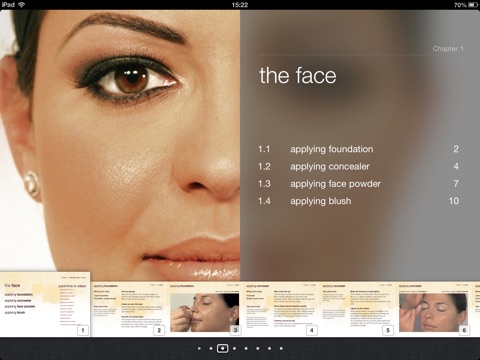Open page thumbnail numbered 4
Viewport: 480px width, 360px height.
[x=281, y=308]
